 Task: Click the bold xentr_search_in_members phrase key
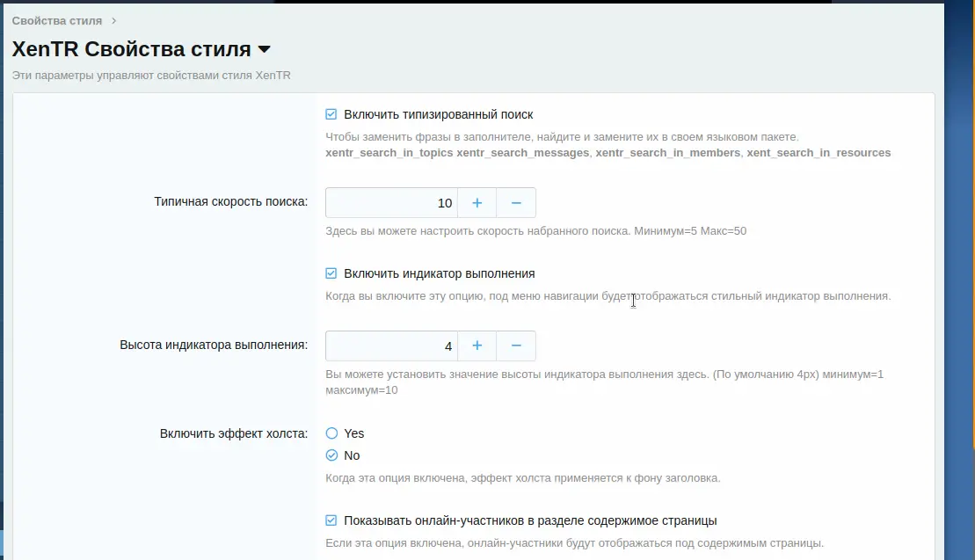[x=667, y=153]
